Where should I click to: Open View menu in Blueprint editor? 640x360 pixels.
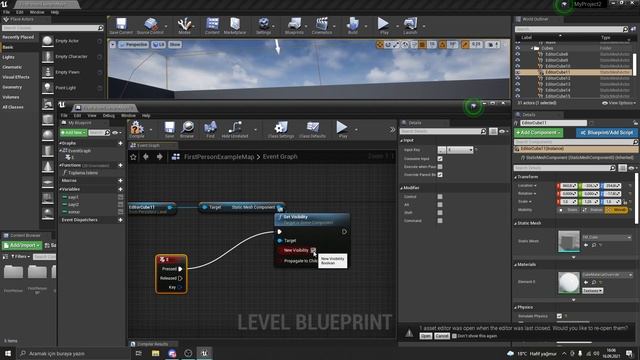(x=92, y=116)
